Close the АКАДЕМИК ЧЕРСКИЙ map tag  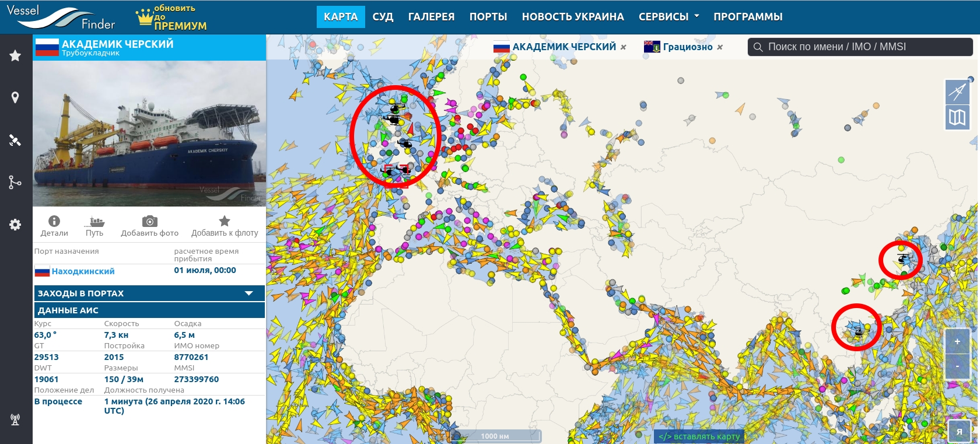pos(623,47)
